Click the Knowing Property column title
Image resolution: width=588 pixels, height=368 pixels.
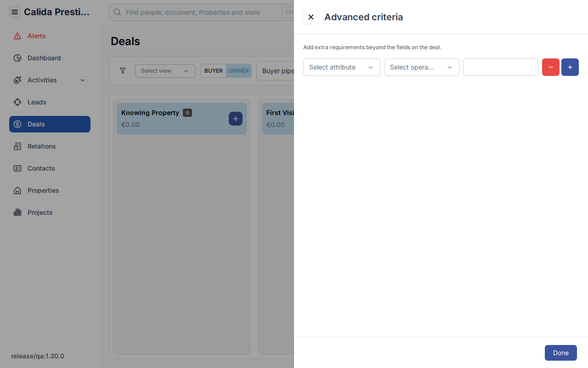coord(150,113)
